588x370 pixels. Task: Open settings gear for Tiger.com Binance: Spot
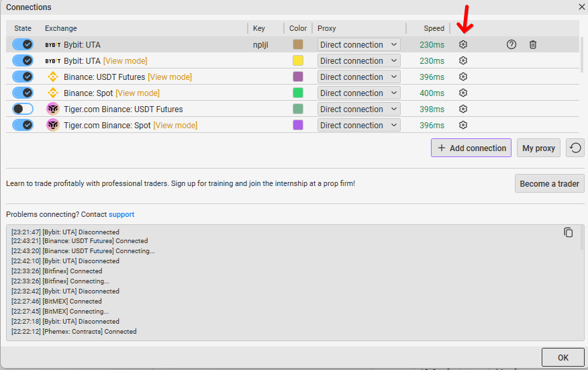coord(463,126)
